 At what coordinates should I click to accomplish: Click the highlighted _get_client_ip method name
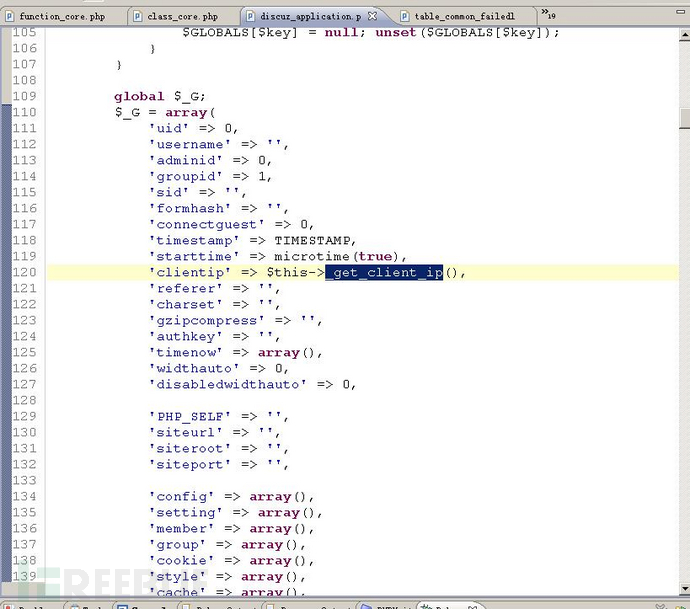(384, 272)
